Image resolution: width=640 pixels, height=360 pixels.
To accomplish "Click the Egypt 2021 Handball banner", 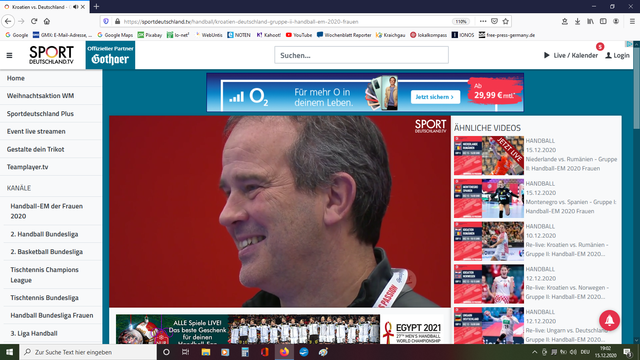I will click(280, 329).
